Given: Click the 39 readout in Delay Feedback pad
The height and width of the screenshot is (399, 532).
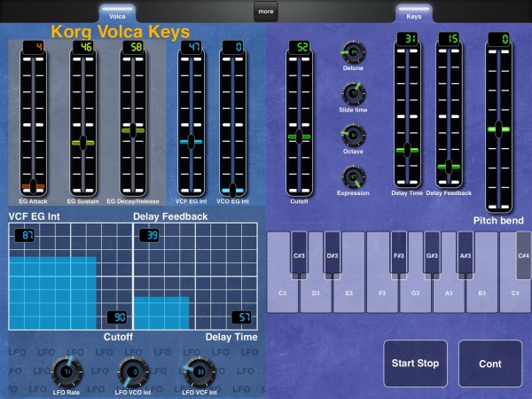Looking at the screenshot, I should point(149,235).
